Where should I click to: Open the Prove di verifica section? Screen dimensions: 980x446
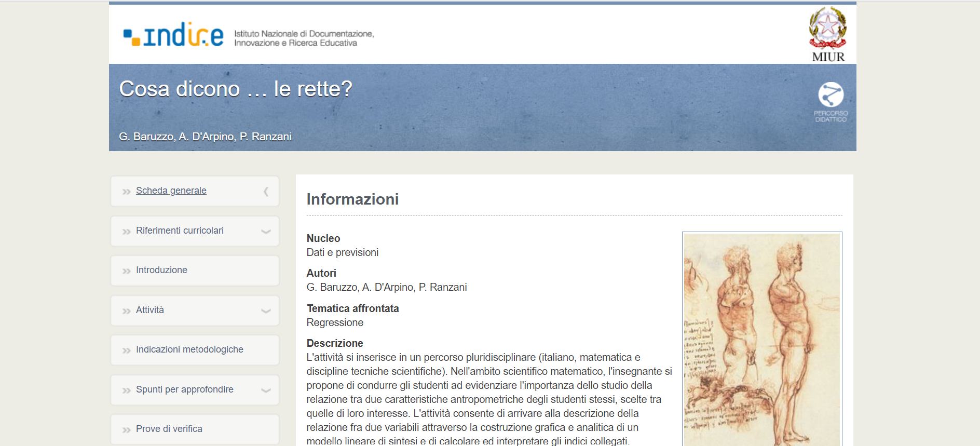(169, 429)
